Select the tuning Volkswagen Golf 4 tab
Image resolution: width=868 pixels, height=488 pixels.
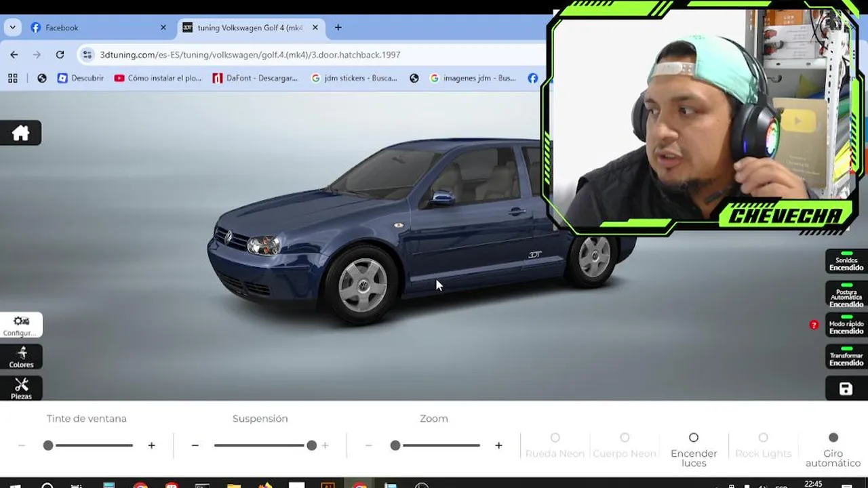[251, 28]
